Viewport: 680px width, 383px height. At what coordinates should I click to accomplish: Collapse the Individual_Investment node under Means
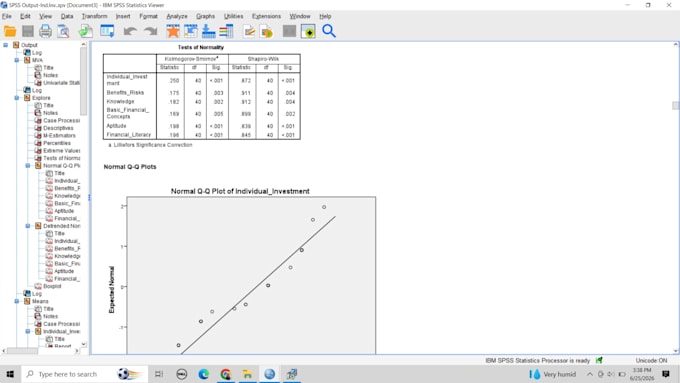[x=28, y=331]
